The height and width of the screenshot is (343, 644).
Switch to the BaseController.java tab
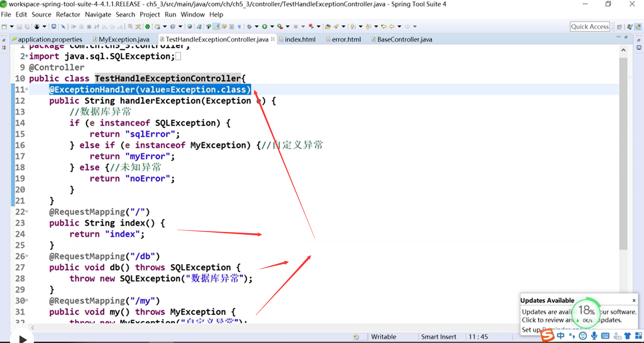click(x=404, y=39)
